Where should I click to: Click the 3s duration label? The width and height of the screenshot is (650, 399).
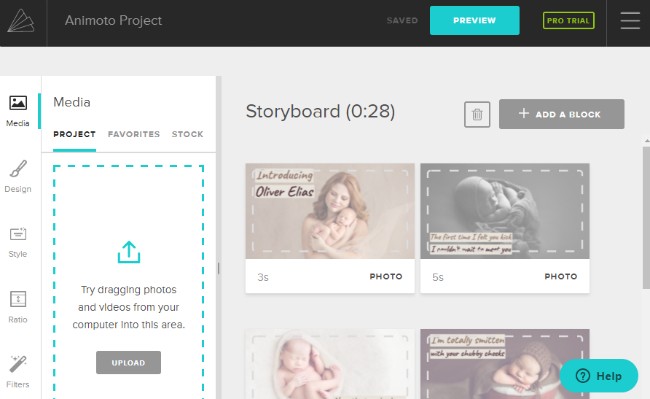(x=263, y=277)
